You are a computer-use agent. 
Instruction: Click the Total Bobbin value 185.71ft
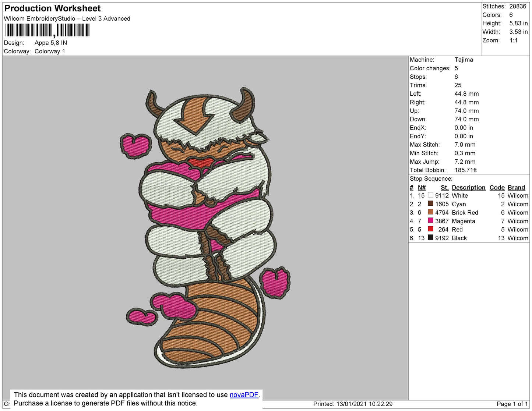(x=466, y=170)
